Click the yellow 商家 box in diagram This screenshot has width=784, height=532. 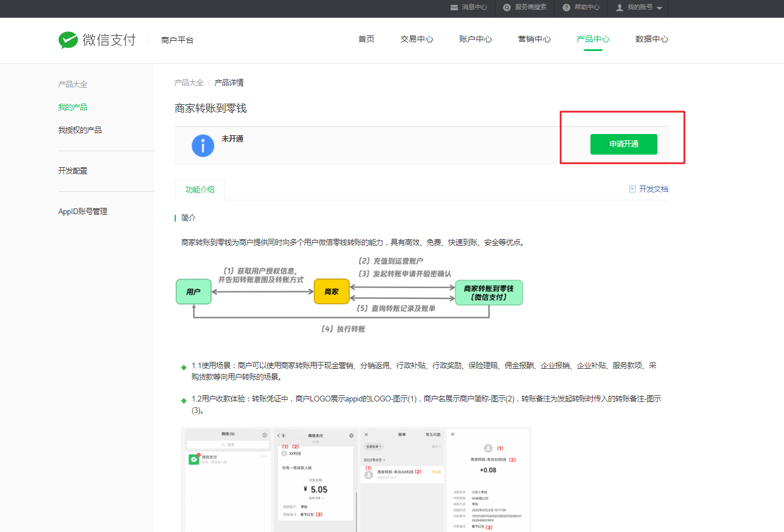(x=332, y=292)
